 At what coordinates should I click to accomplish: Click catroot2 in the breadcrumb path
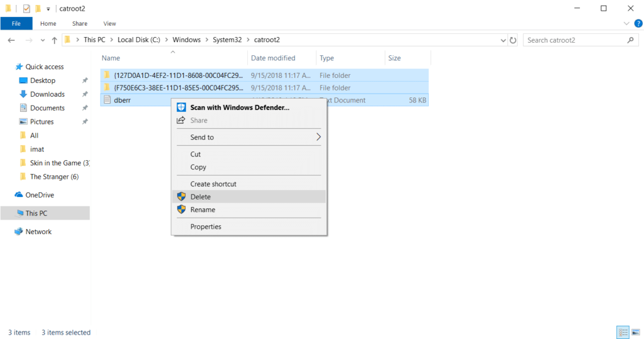point(267,40)
